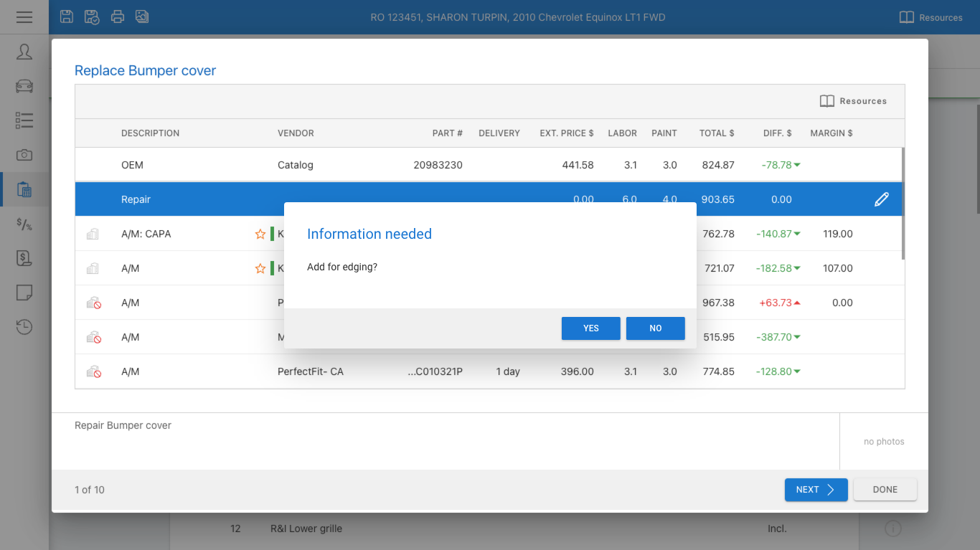The height and width of the screenshot is (550, 980).
Task: Toggle the favorite star on second A/M row
Action: (x=260, y=268)
